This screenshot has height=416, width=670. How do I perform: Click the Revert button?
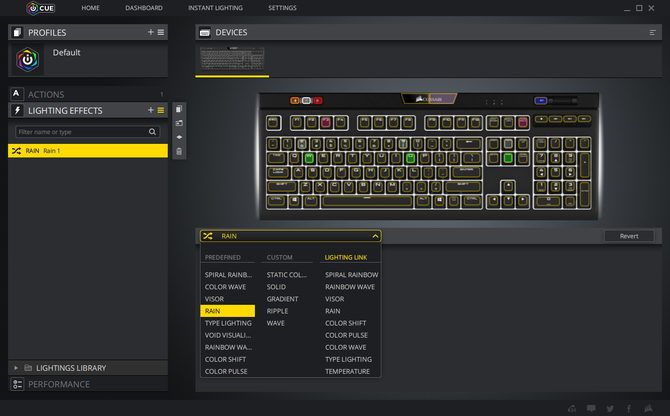(629, 236)
